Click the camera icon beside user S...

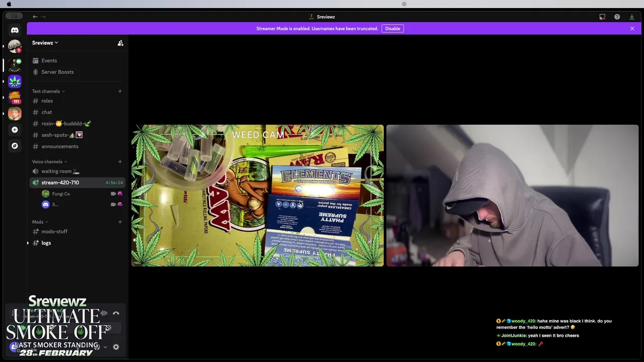coord(113,204)
